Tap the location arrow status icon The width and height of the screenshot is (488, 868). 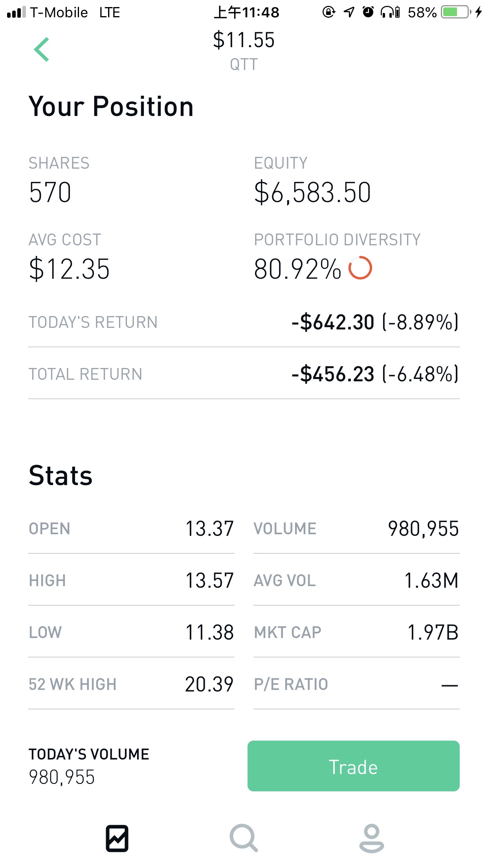coord(349,12)
